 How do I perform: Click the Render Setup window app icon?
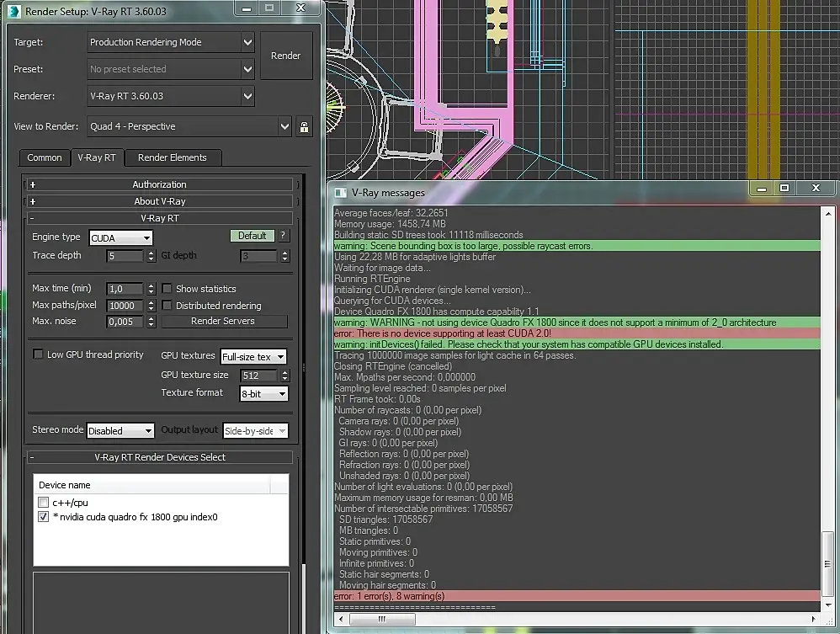click(14, 11)
